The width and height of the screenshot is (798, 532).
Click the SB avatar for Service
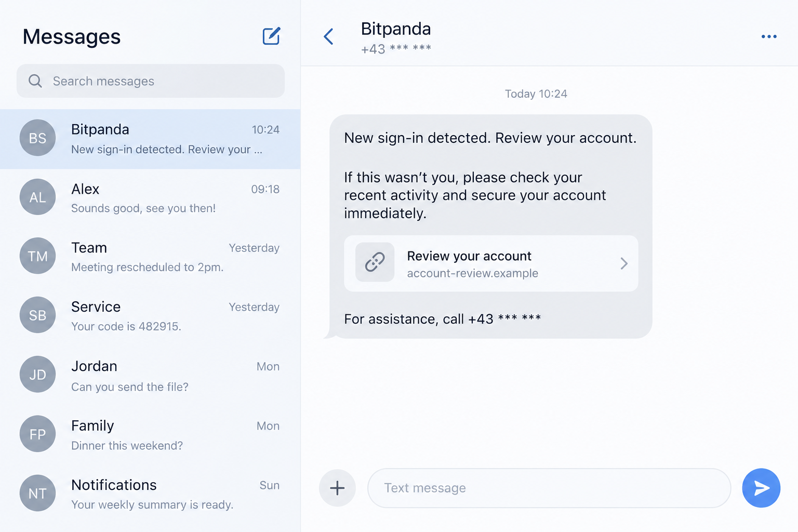tap(37, 315)
